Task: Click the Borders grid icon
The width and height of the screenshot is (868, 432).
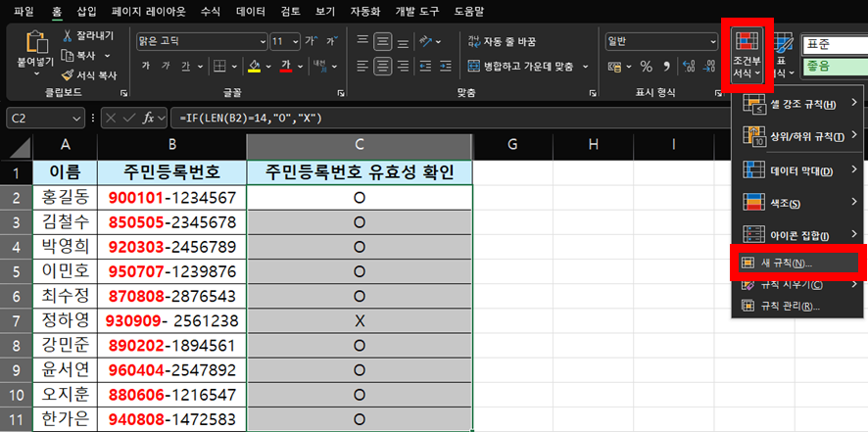Action: [x=219, y=67]
